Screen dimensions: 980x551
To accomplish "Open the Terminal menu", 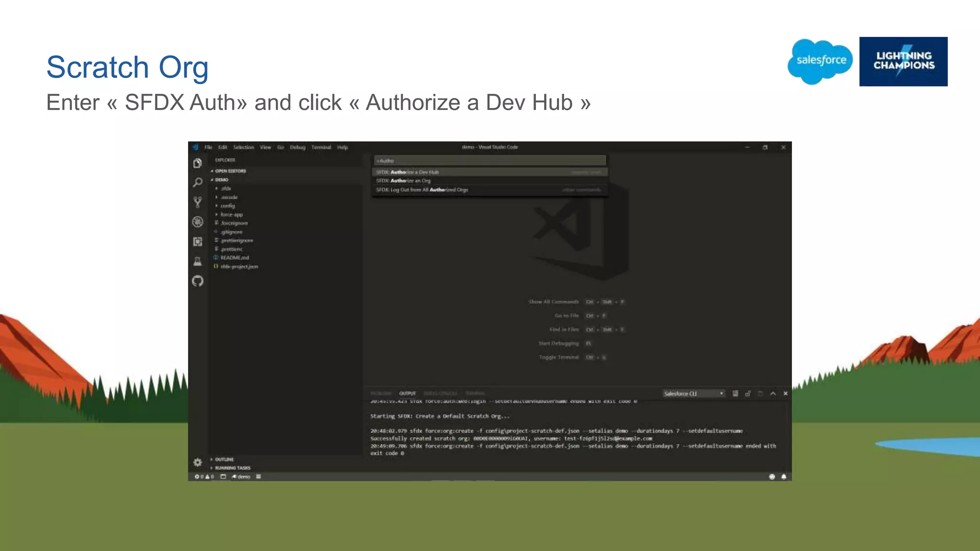I will (x=321, y=147).
